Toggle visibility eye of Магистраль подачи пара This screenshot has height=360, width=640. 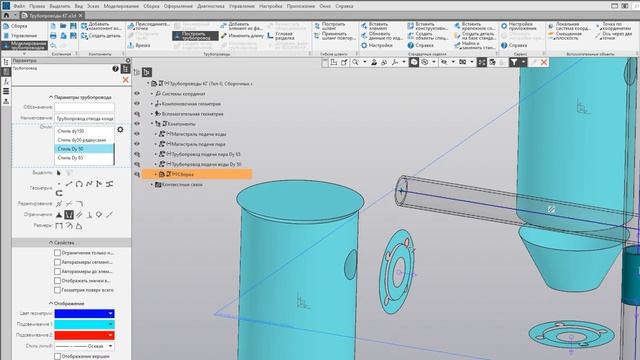137,144
